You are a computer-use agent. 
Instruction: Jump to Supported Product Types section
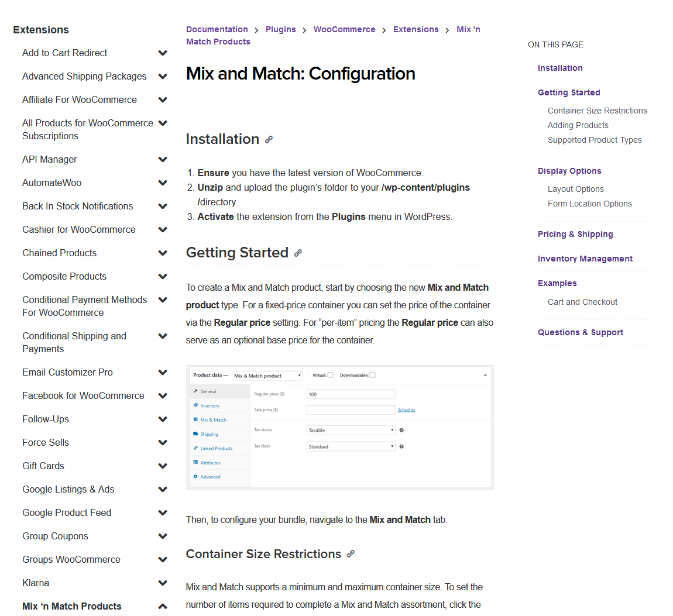pos(595,140)
